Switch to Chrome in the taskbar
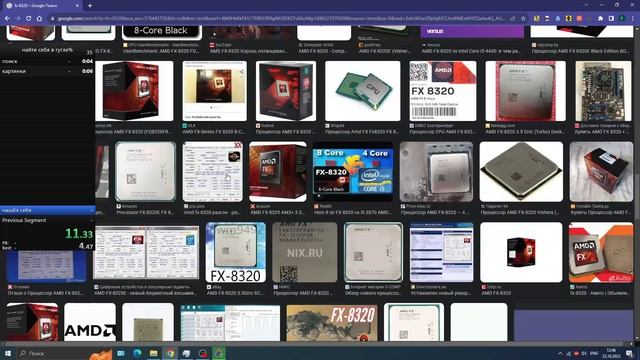 (170, 353)
